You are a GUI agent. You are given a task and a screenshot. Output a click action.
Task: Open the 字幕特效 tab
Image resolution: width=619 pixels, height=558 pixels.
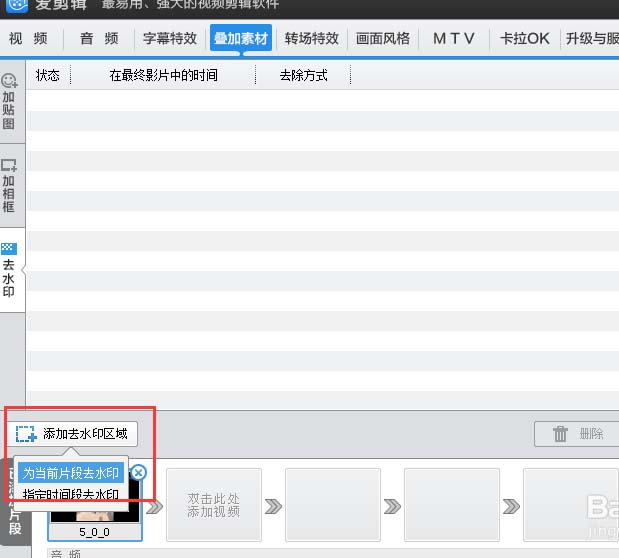pos(170,39)
